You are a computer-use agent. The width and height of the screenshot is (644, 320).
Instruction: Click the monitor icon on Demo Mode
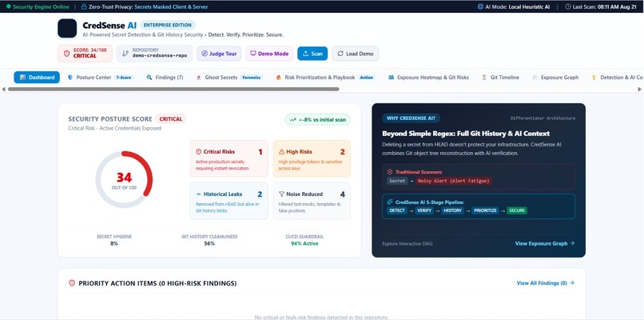tap(253, 54)
